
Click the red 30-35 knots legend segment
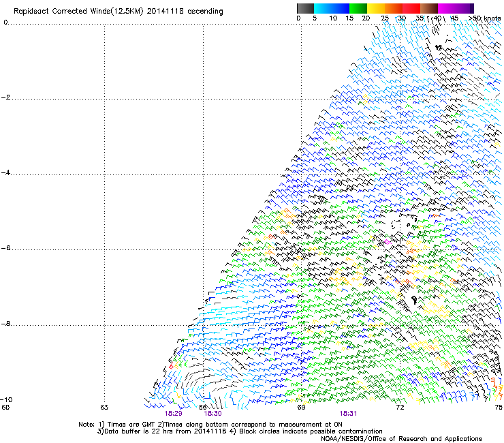pos(411,8)
